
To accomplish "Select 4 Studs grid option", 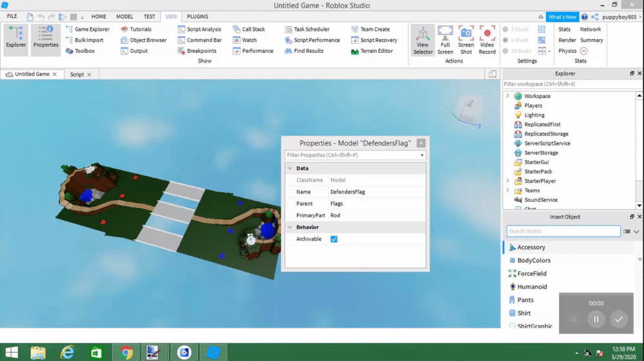I will [516, 40].
